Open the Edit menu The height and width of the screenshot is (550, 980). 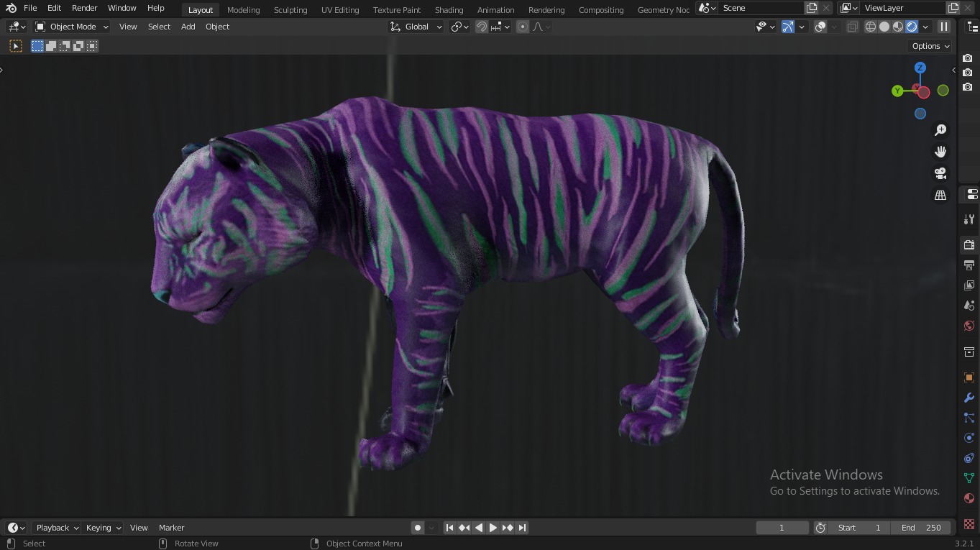(54, 8)
